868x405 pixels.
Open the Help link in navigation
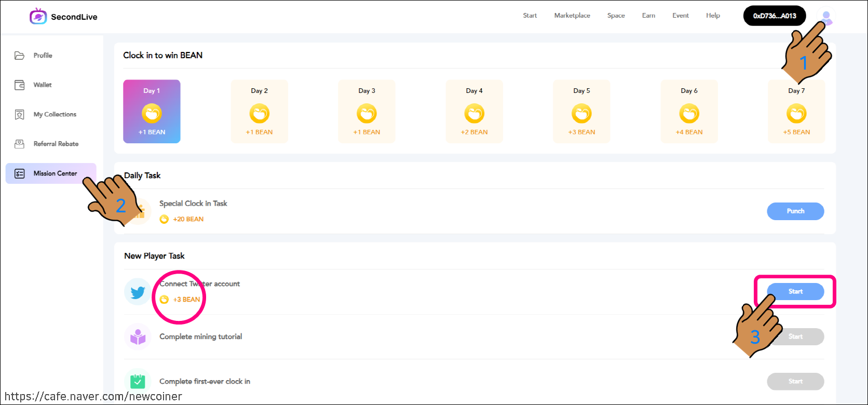coord(713,16)
